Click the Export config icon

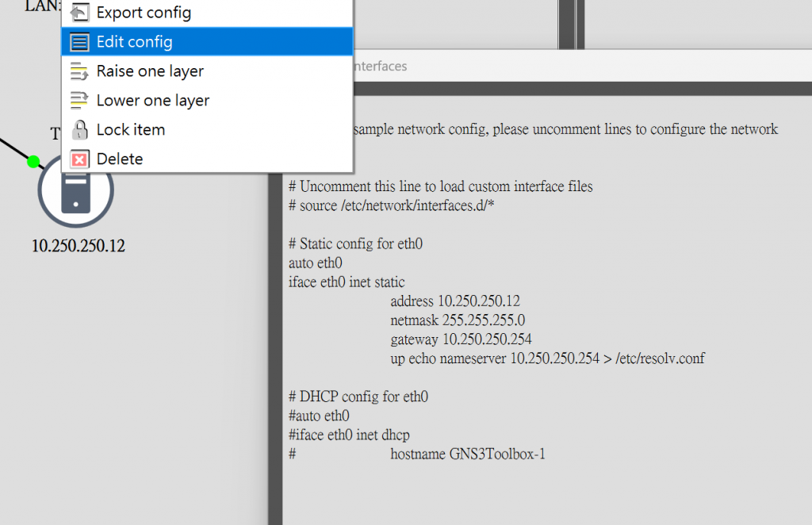(79, 13)
